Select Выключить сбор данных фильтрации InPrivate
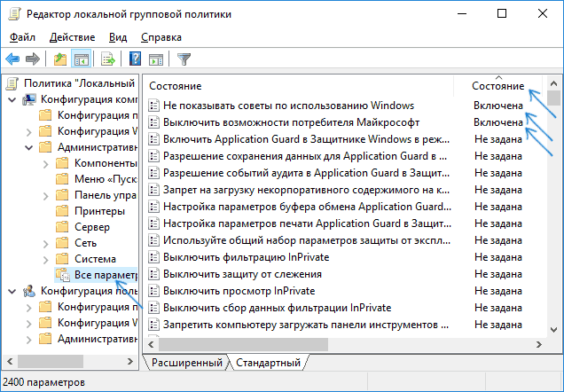The image size is (564, 392). pos(277,308)
